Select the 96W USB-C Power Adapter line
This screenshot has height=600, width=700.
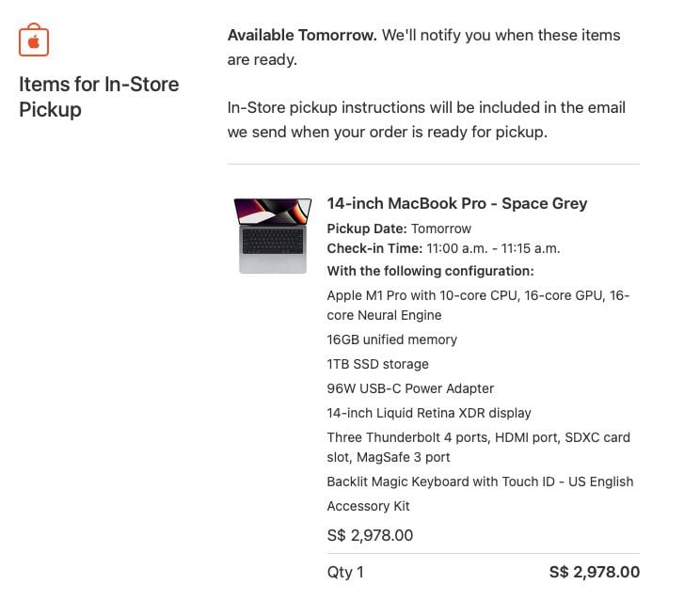[410, 388]
